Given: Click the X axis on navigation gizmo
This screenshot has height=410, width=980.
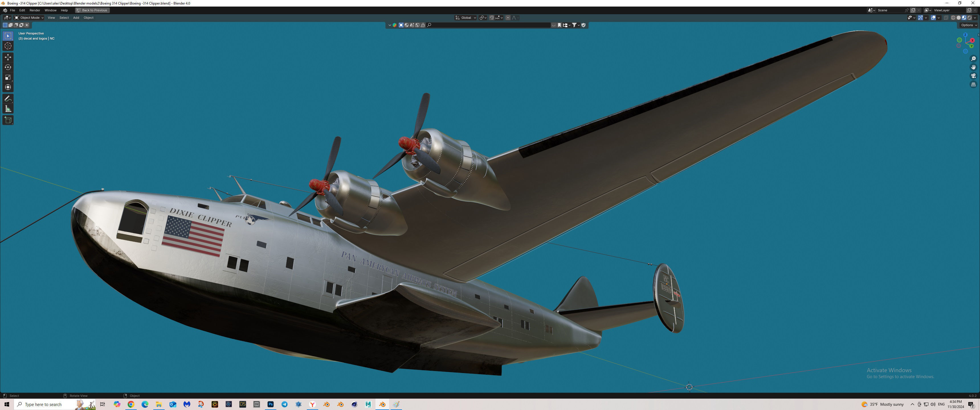Looking at the screenshot, I should (x=972, y=40).
